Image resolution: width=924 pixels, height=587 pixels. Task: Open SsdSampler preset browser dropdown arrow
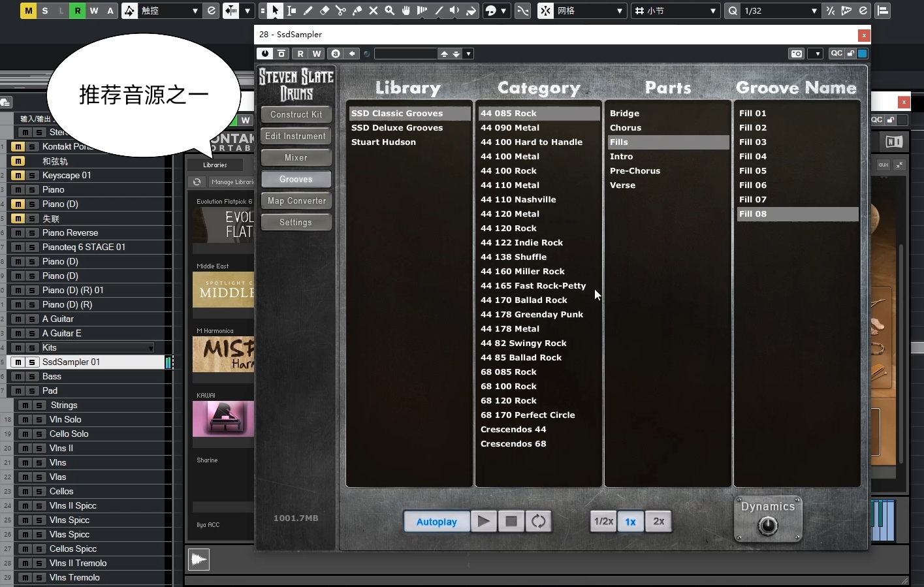[469, 54]
